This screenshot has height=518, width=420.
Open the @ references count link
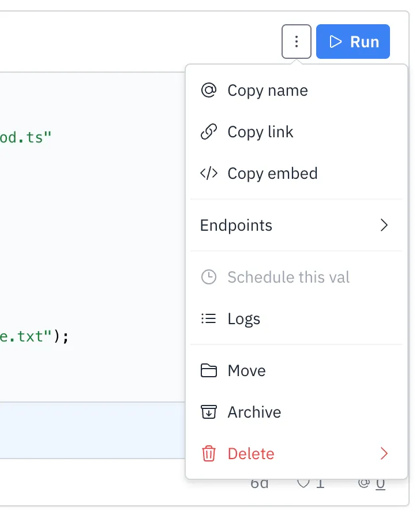coord(372,483)
